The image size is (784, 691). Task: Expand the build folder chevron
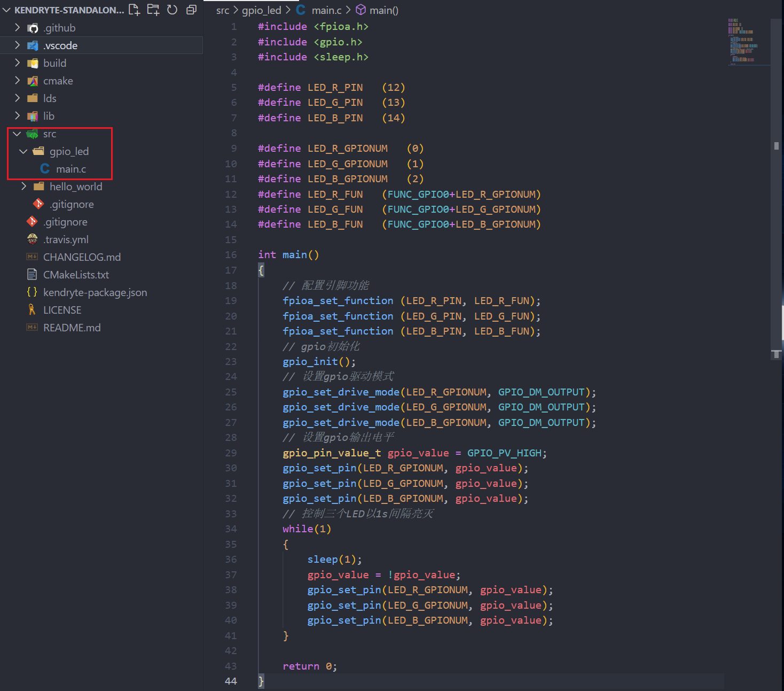coord(17,63)
